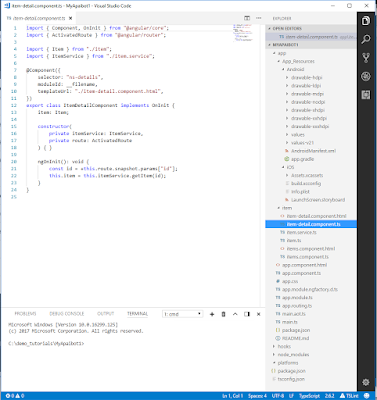Open the Explorer view in activity bar

pyautogui.click(x=366, y=21)
